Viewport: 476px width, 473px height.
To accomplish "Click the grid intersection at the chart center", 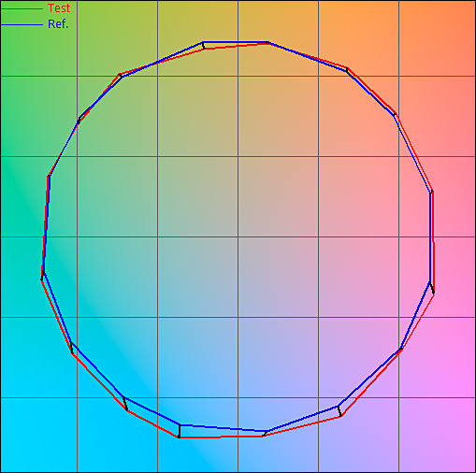I will (x=238, y=236).
